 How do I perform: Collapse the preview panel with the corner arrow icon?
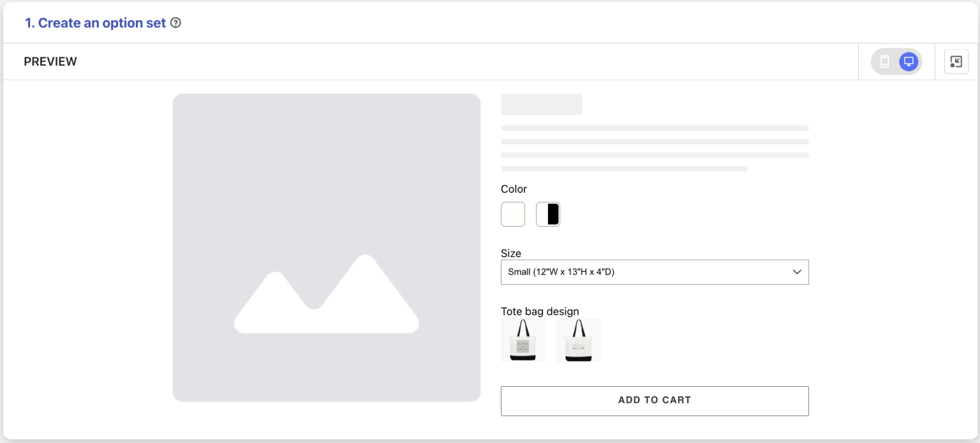(956, 62)
